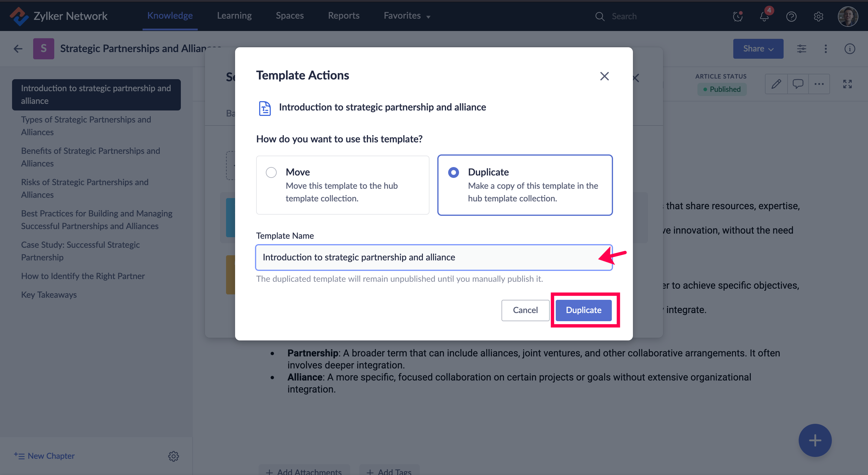The image size is (868, 475).
Task: Open the Share dropdown button
Action: coord(758,49)
